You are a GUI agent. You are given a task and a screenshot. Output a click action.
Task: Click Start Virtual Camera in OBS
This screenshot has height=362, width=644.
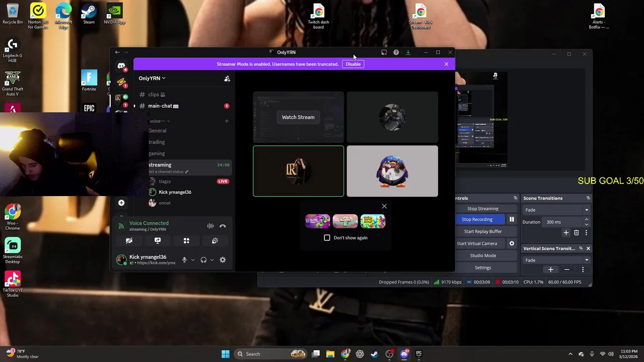(x=477, y=243)
